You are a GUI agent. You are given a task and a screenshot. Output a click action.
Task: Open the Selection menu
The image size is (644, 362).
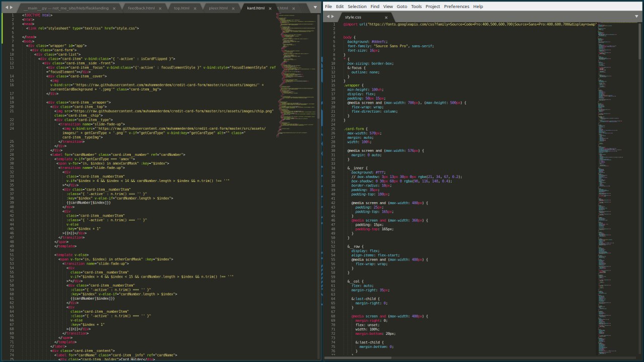point(357,7)
